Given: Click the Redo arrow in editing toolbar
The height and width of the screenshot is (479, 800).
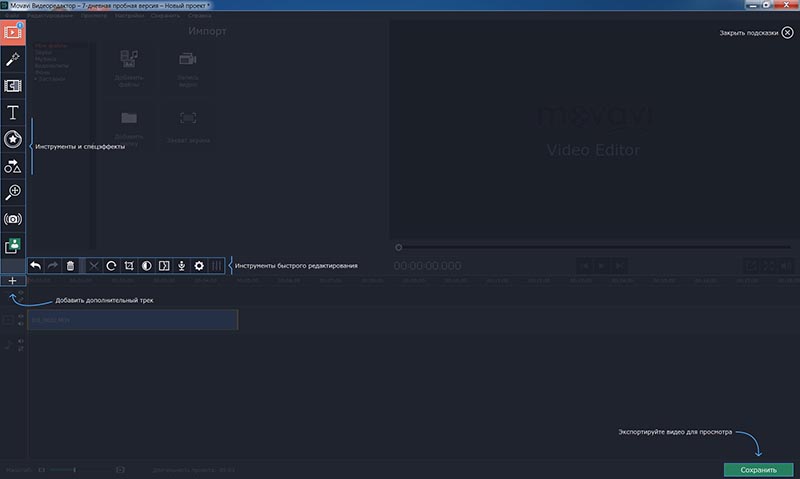Looking at the screenshot, I should click(x=53, y=266).
